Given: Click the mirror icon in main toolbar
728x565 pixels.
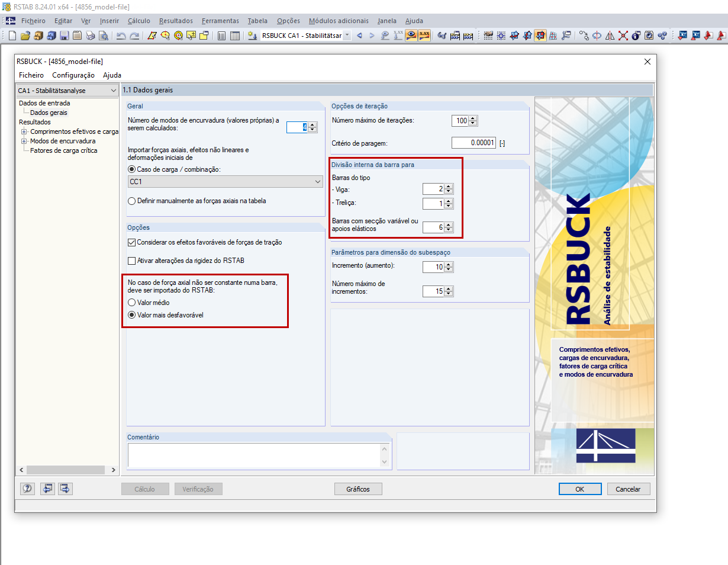Looking at the screenshot, I should tap(610, 36).
